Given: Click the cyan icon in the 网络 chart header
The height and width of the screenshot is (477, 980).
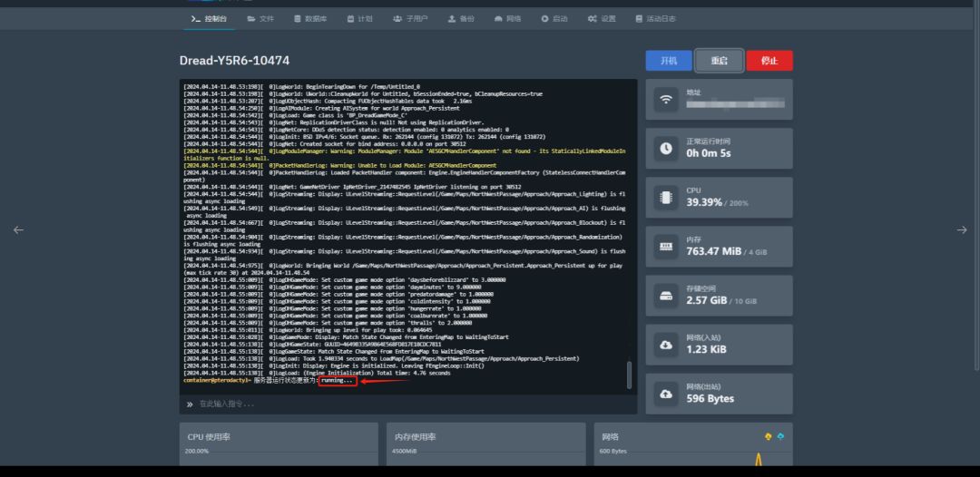Looking at the screenshot, I should 780,436.
